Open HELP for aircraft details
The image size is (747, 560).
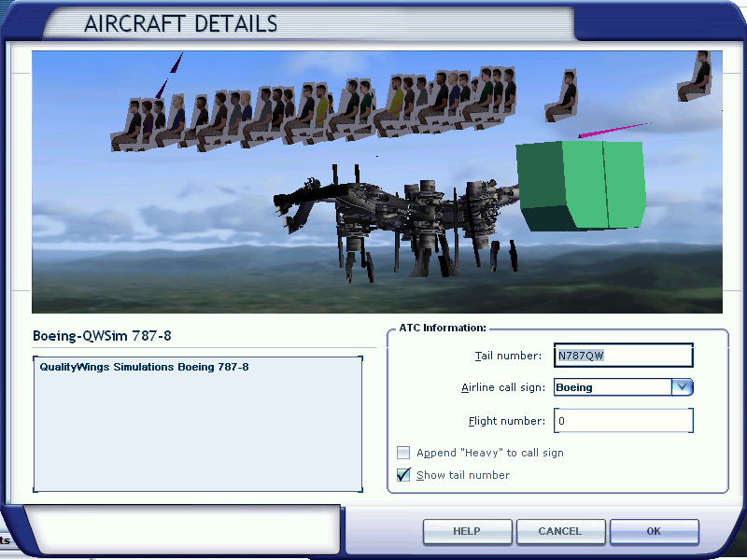click(466, 531)
